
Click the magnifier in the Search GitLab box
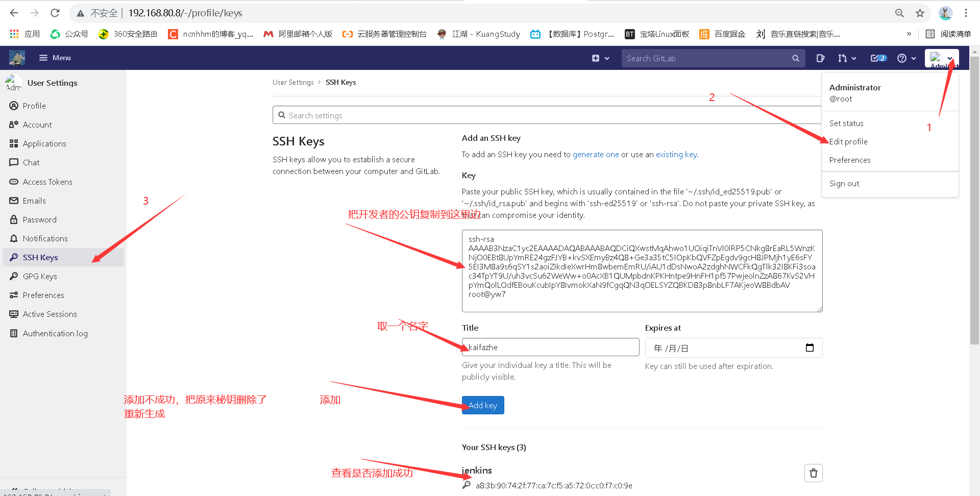tap(796, 58)
